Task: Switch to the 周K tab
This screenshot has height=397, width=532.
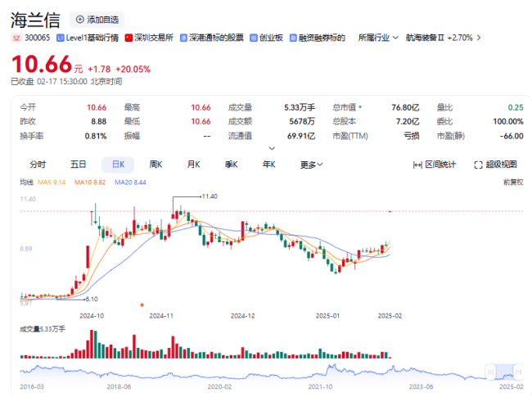Action: coord(156,165)
